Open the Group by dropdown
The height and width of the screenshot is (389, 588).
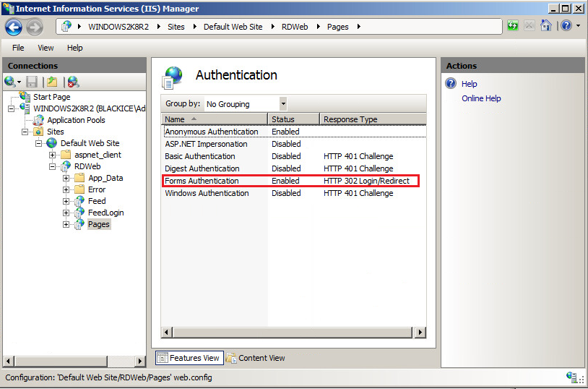[283, 104]
